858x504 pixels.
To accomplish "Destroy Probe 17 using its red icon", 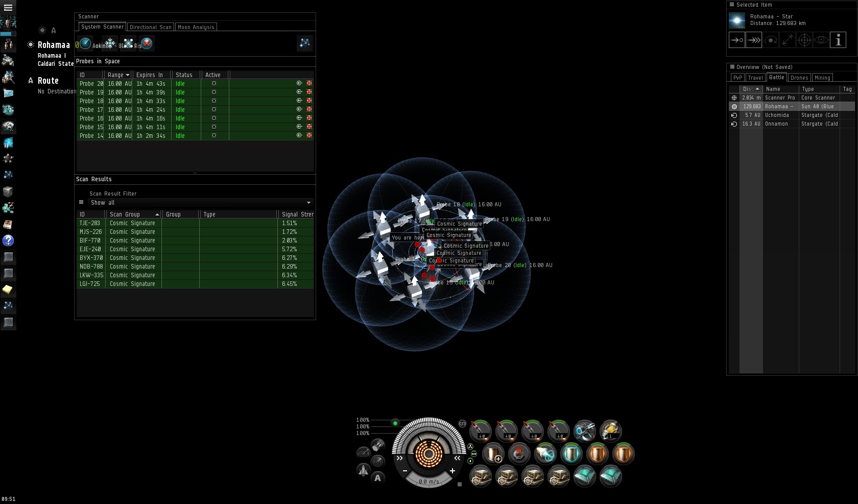I will click(309, 109).
